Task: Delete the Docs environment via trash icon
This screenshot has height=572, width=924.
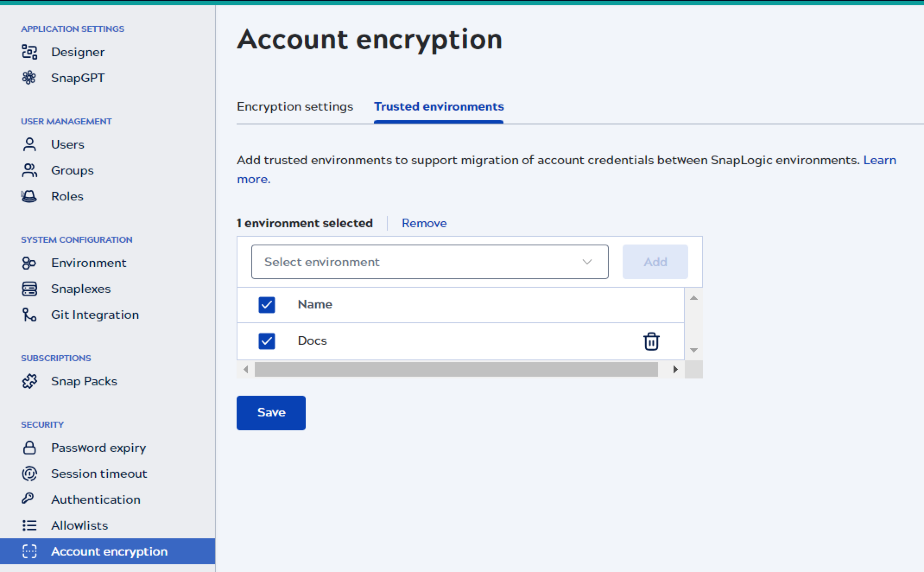Action: coord(651,341)
